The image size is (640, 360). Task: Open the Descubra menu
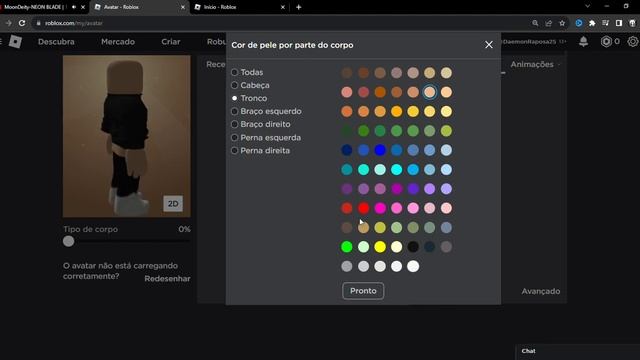pos(56,42)
